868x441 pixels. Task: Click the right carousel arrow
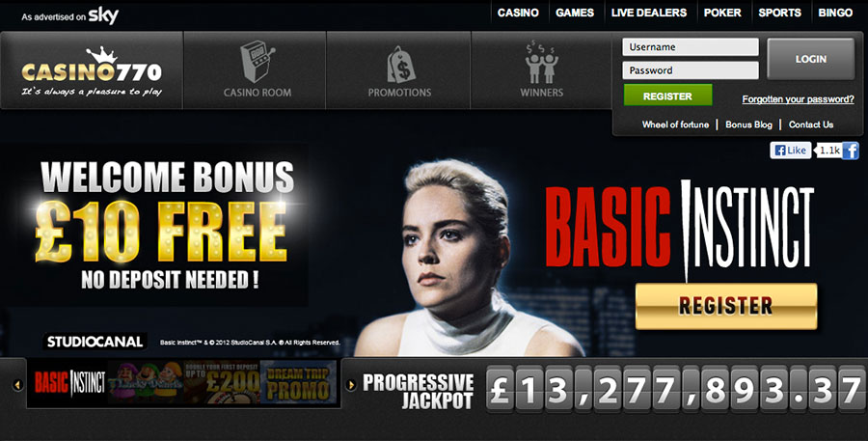[350, 384]
